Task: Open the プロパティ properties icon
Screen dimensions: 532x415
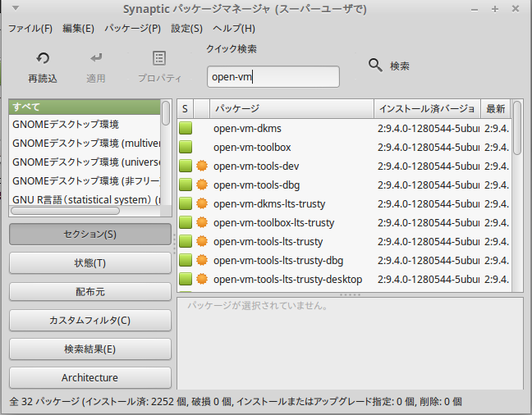Action: tap(159, 58)
